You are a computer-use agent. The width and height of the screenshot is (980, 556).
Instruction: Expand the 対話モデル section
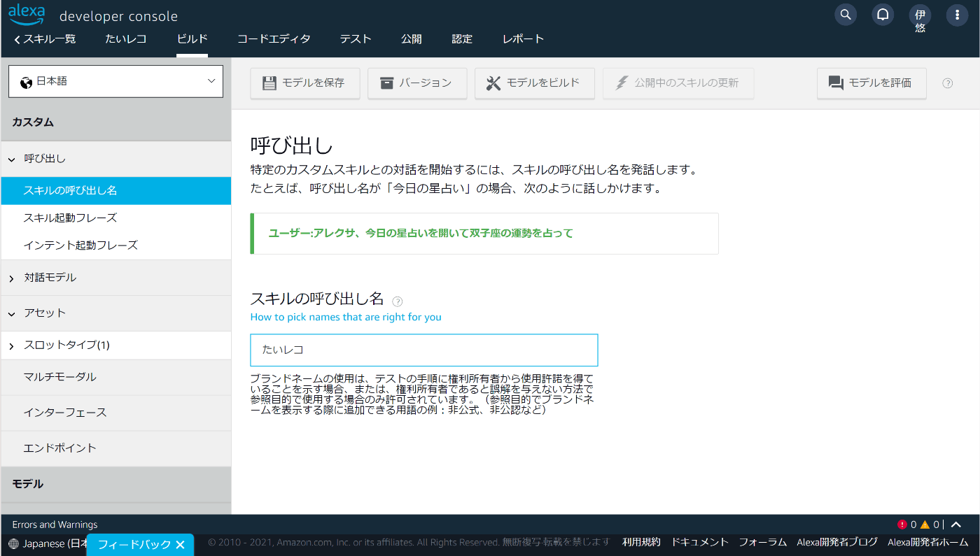115,278
